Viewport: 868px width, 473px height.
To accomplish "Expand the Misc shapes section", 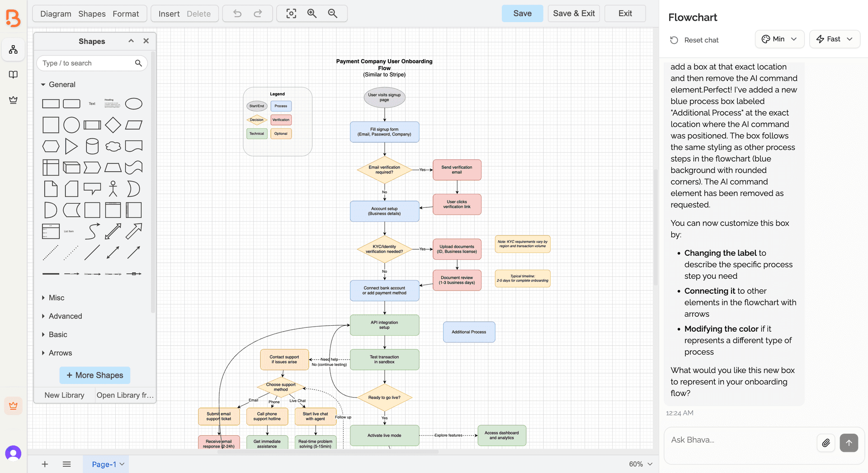I will point(53,298).
